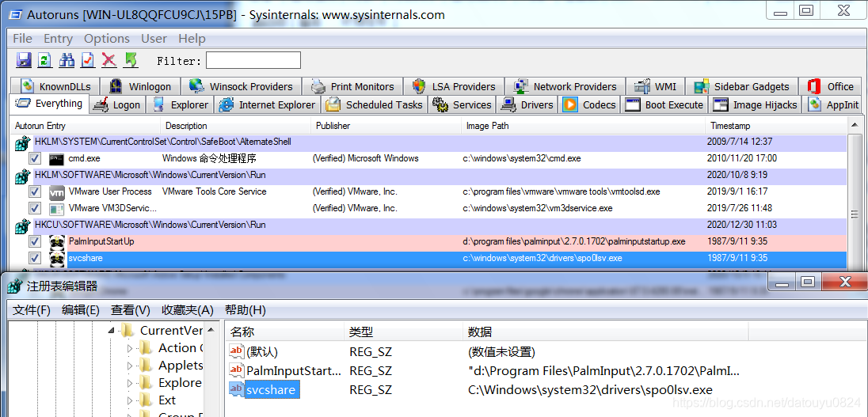Click registry icon beside HKLM Run key
Image resolution: width=868 pixels, height=417 pixels.
[22, 176]
